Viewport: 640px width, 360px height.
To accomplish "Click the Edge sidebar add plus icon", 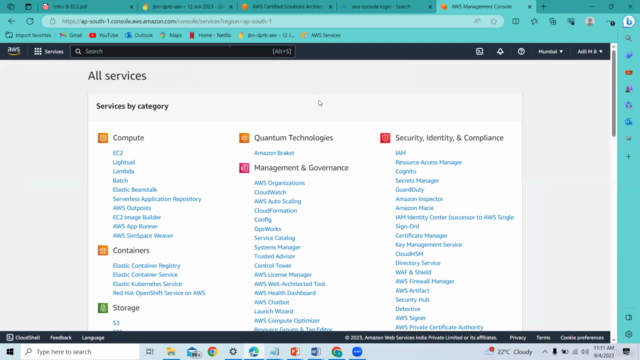I will (629, 157).
